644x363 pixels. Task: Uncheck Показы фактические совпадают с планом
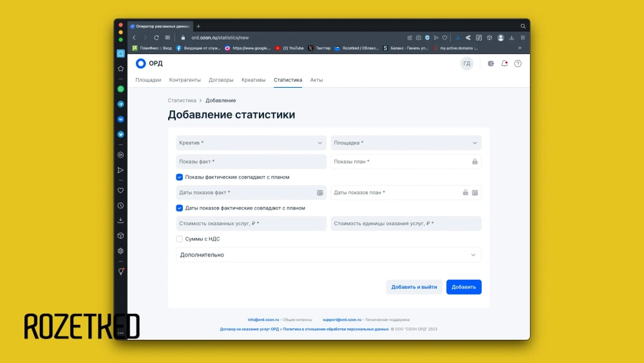tap(180, 177)
